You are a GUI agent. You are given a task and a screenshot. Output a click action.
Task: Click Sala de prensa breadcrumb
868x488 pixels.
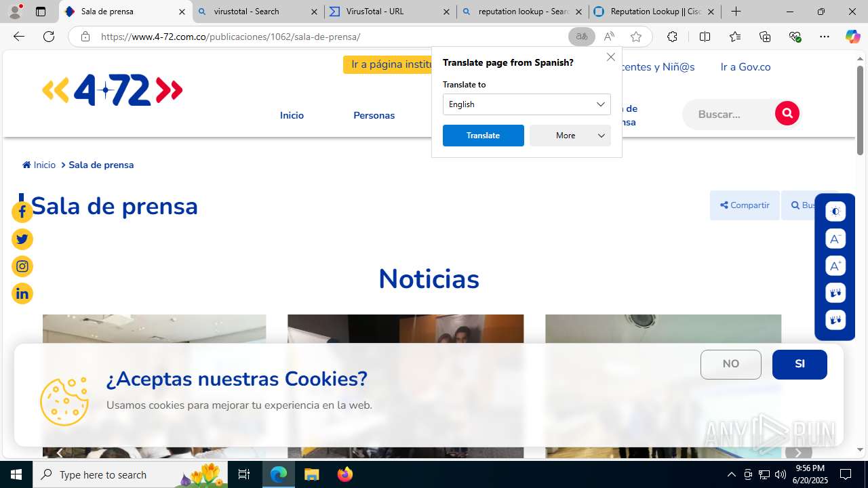click(x=101, y=165)
